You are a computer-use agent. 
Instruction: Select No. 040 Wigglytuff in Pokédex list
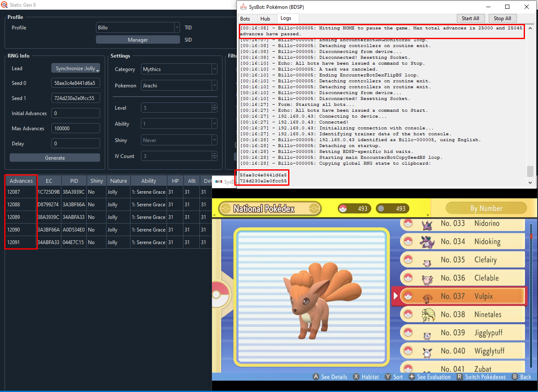click(462, 351)
